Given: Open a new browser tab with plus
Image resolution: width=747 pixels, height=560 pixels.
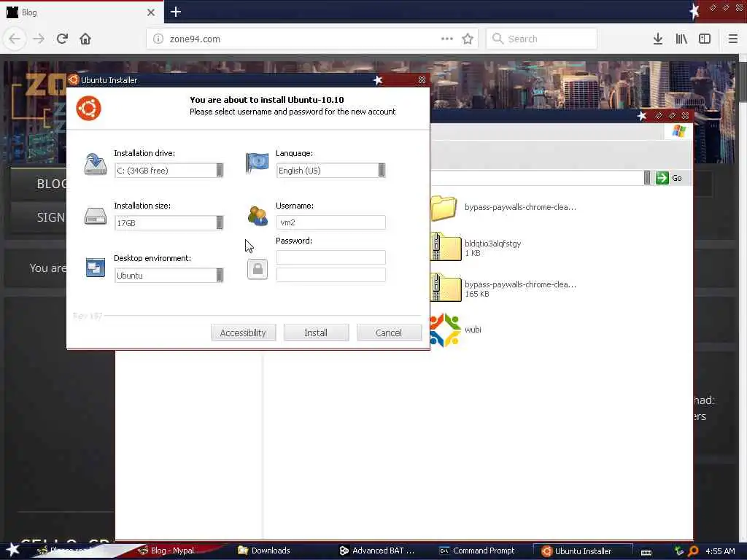Looking at the screenshot, I should pyautogui.click(x=175, y=12).
